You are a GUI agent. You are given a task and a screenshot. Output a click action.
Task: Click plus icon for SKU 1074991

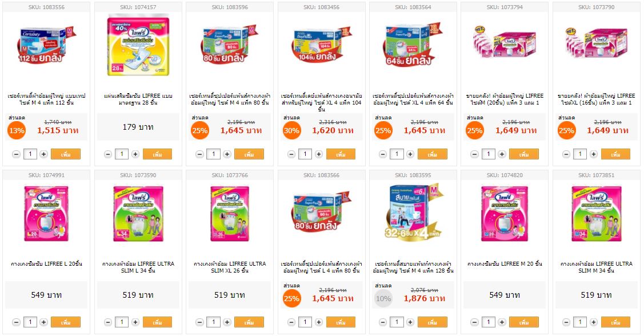pyautogui.click(x=43, y=322)
